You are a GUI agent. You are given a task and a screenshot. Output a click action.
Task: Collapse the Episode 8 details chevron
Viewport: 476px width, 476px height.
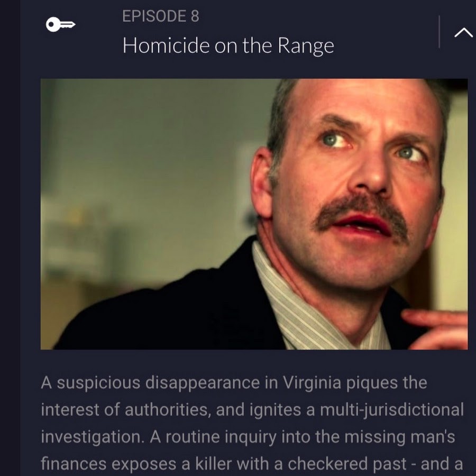[x=463, y=32]
